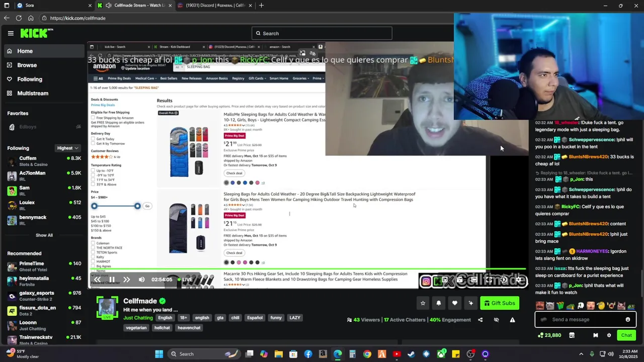Open Louiex channel in Following list

(x=44, y=205)
